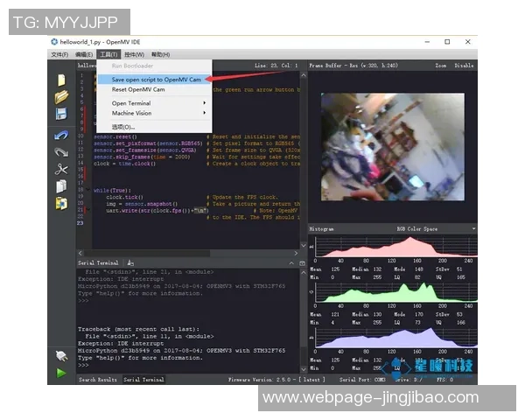
Task: Click the Save floppy disk icon
Action: (61, 115)
